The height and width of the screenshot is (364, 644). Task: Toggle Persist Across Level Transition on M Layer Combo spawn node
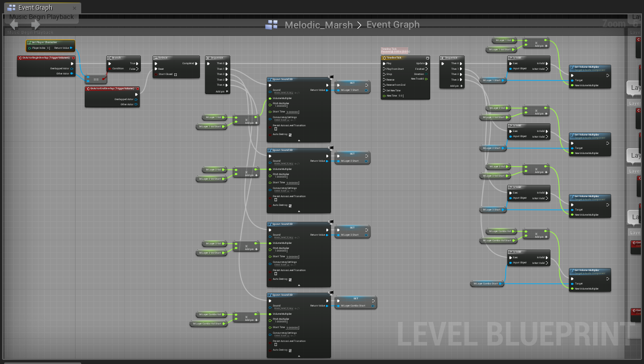click(x=275, y=344)
